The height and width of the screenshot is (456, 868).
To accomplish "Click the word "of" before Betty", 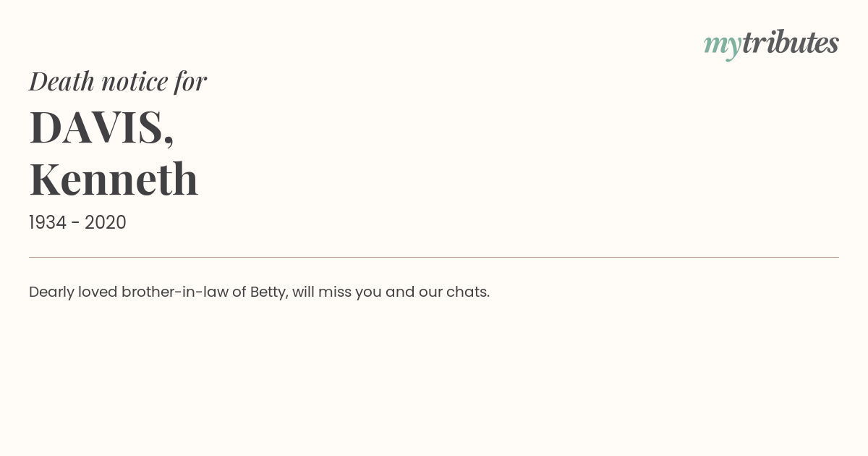I will click(239, 292).
